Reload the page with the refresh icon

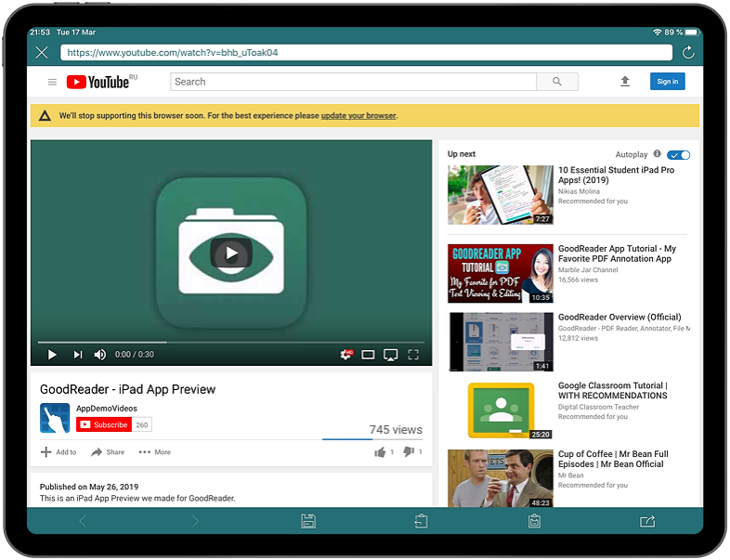tap(688, 53)
